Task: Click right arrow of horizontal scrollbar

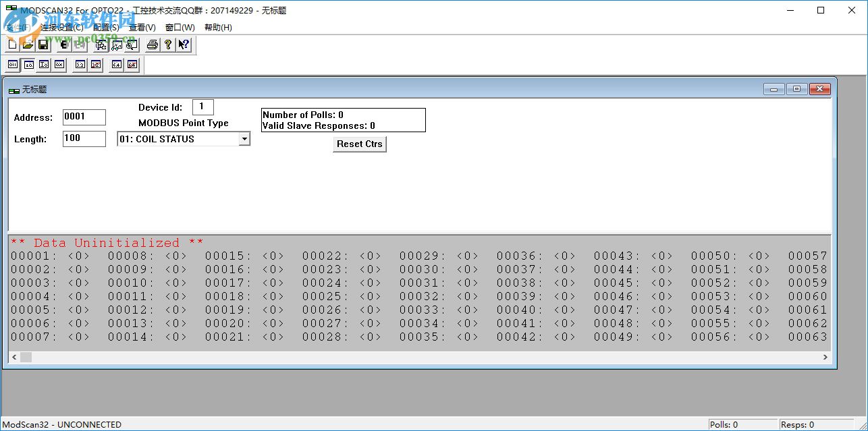Action: pos(825,357)
